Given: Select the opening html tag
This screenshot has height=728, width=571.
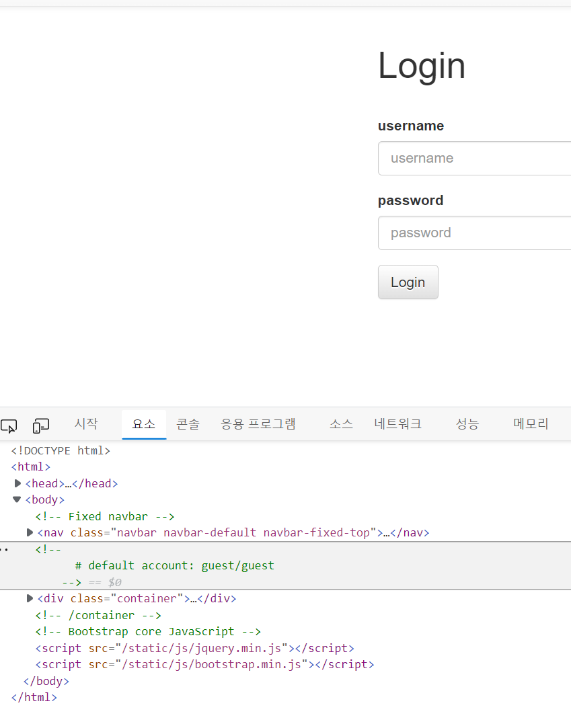Looking at the screenshot, I should 31,467.
